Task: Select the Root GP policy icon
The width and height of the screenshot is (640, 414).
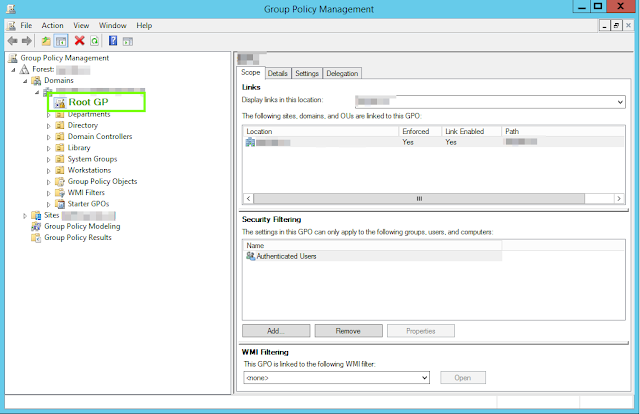Action: pyautogui.click(x=60, y=102)
